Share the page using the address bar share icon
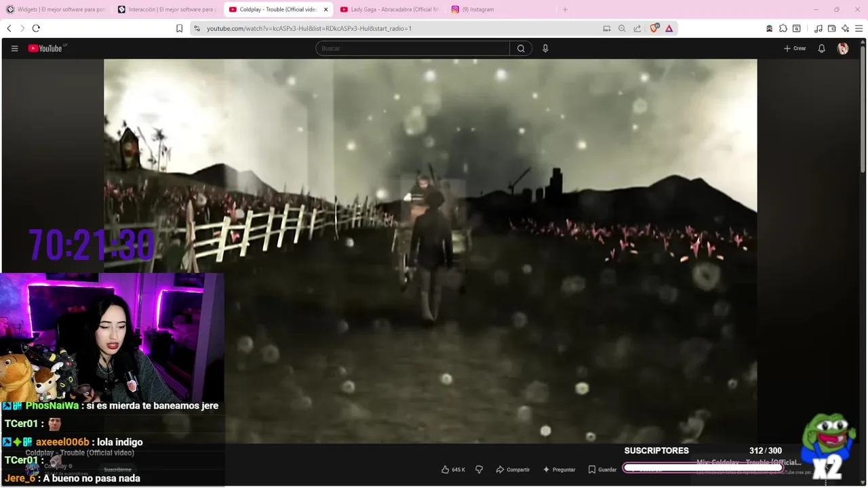This screenshot has width=868, height=488. tap(637, 28)
